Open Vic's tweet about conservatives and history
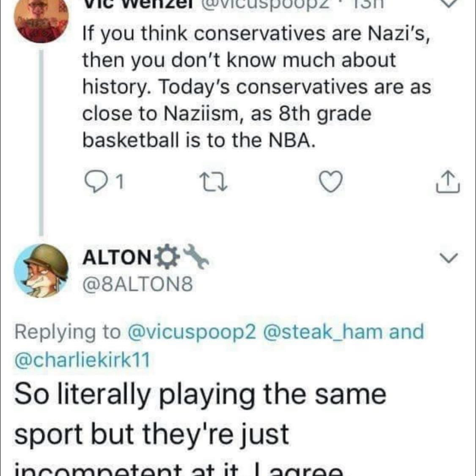This screenshot has width=476, height=476. click(256, 90)
